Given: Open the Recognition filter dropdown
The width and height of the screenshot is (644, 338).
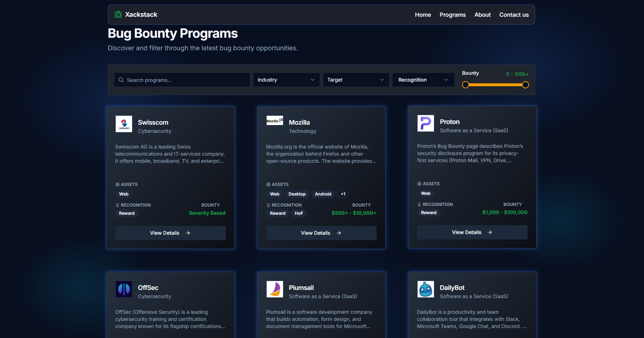Looking at the screenshot, I should pos(423,80).
